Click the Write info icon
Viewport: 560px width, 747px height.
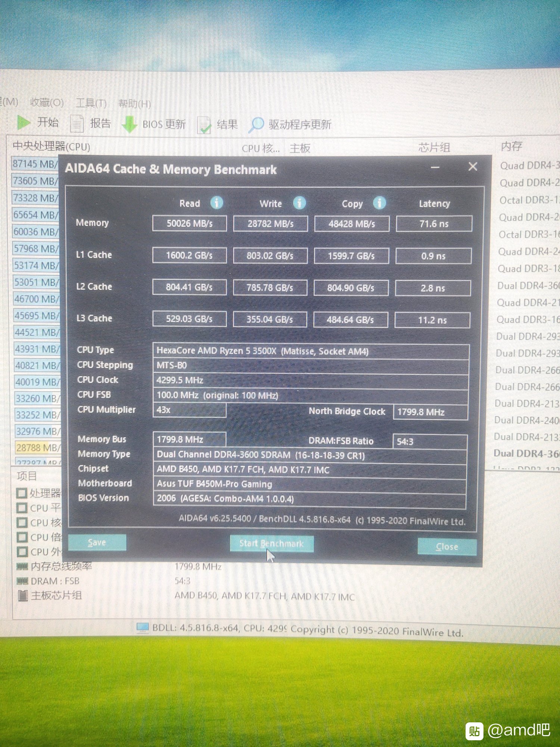pyautogui.click(x=299, y=203)
